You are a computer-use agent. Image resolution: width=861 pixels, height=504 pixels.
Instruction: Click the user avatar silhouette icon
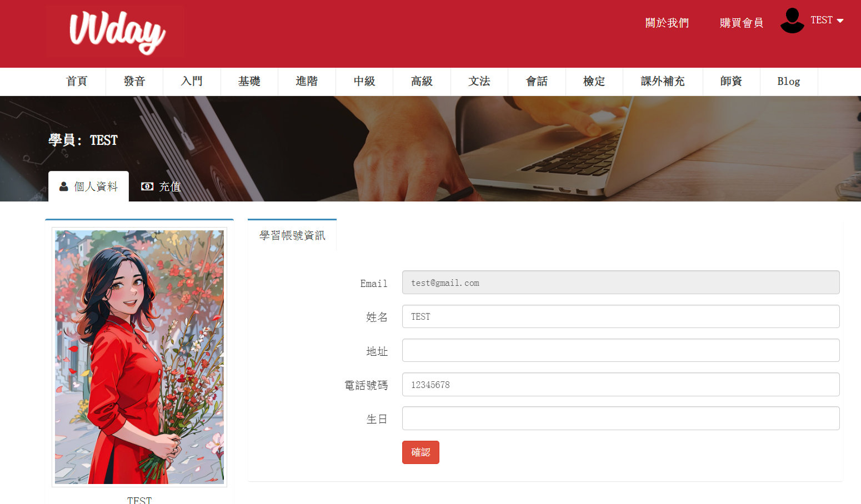click(792, 21)
